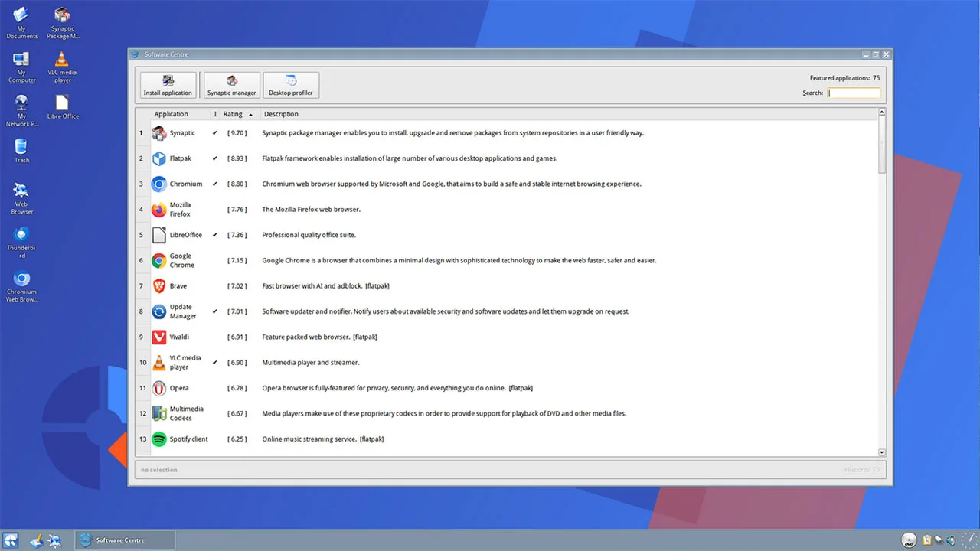Select the Opera browser icon
This screenshot has width=980, height=551.
158,388
